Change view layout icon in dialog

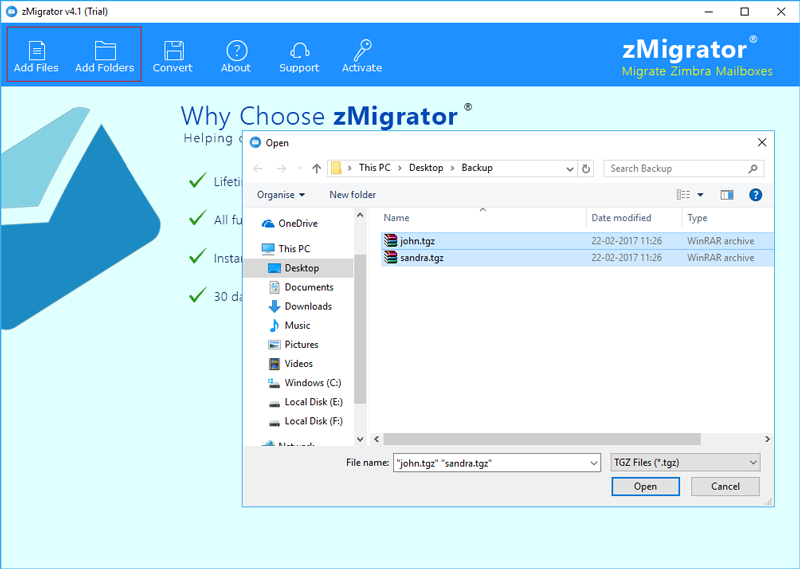pos(683,194)
